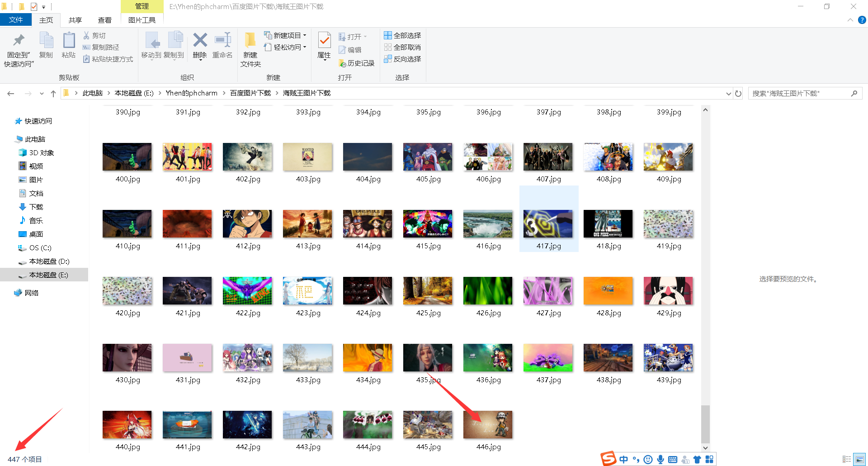Open the File (文件) tab
The height and width of the screenshot is (466, 868).
coord(16,20)
